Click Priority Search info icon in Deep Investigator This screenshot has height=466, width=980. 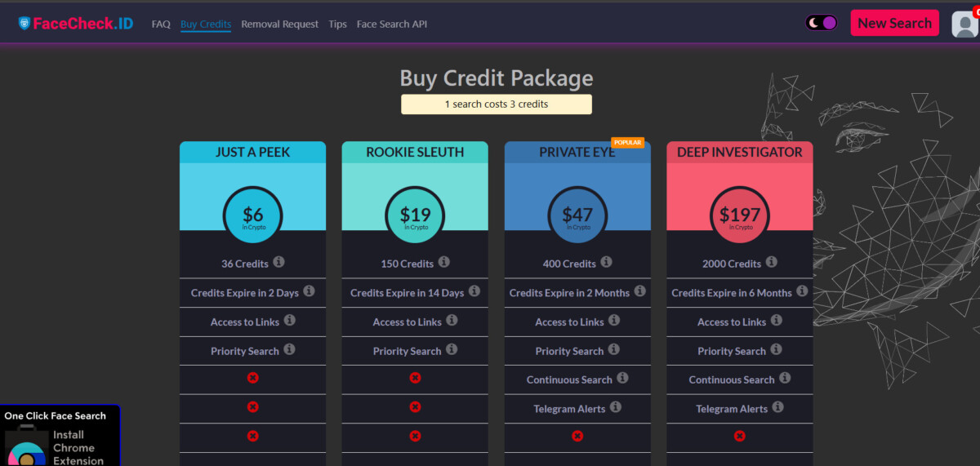click(x=776, y=349)
